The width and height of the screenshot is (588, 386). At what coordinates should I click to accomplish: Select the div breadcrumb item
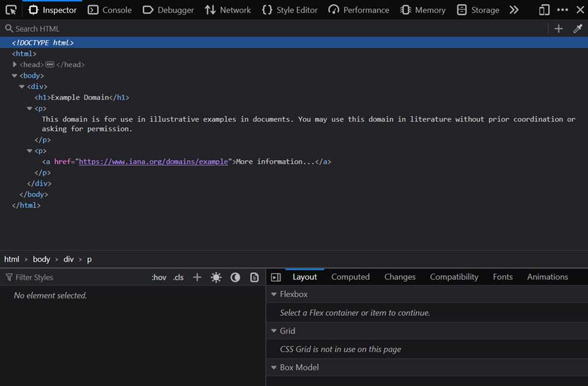pyautogui.click(x=68, y=259)
